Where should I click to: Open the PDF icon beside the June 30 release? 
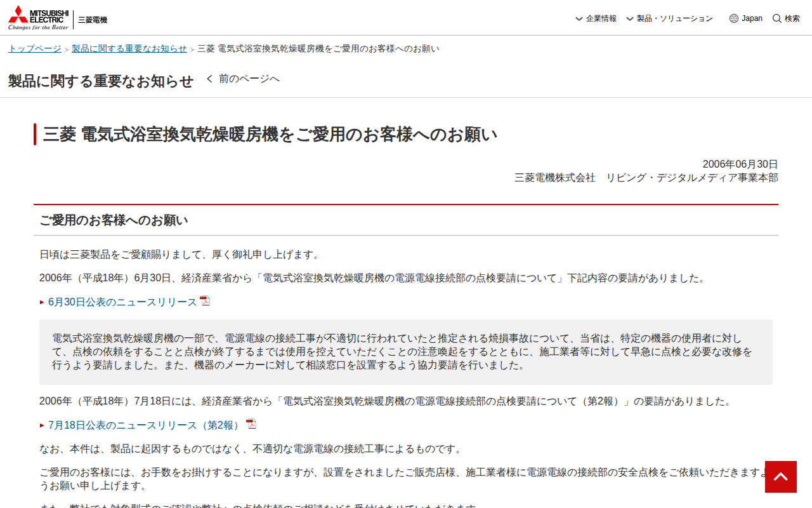pyautogui.click(x=204, y=300)
